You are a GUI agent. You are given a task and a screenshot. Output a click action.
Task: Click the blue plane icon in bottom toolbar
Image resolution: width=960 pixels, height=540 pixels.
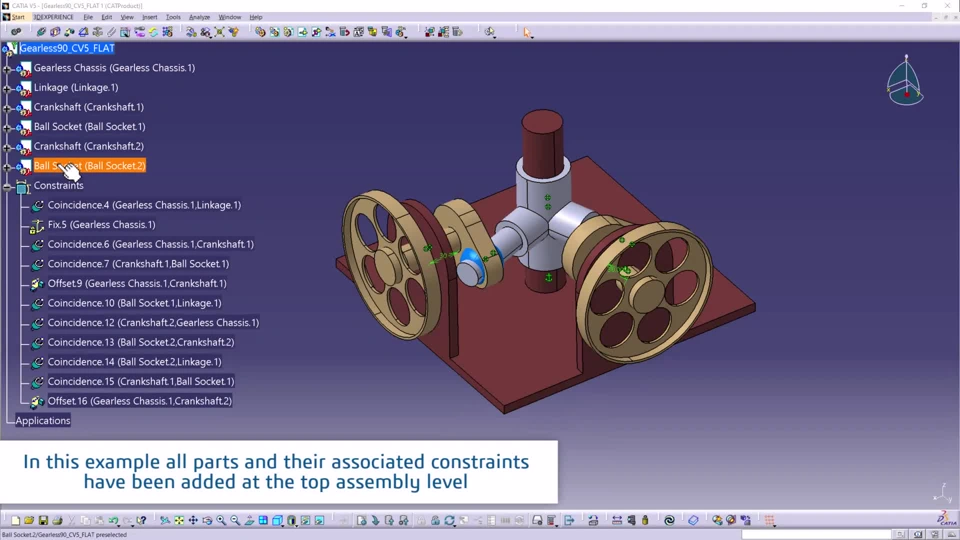[693, 520]
